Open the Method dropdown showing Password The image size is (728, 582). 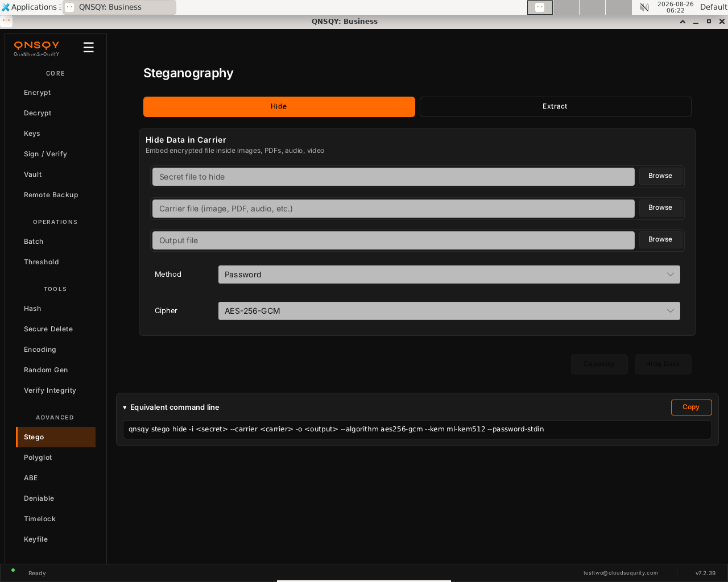(x=449, y=275)
